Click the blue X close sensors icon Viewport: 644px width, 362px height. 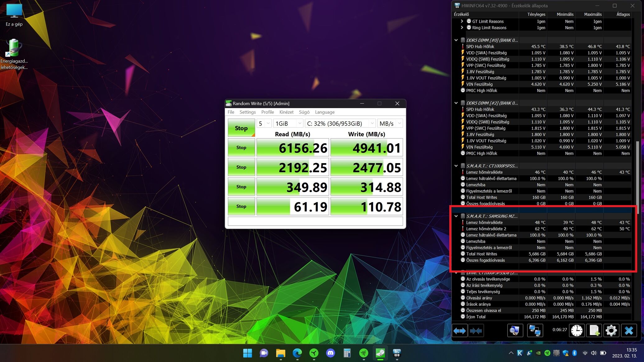click(x=629, y=331)
